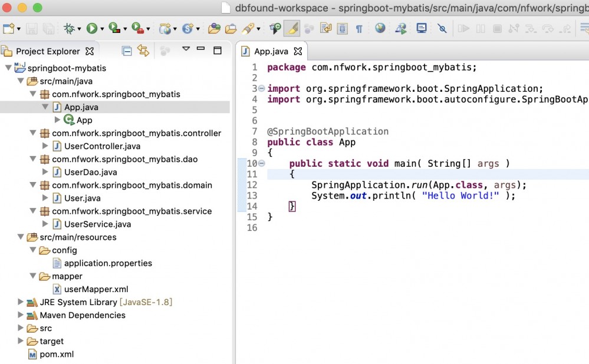
Task: Toggle Mark Occurrences highlighter button
Action: (x=292, y=28)
